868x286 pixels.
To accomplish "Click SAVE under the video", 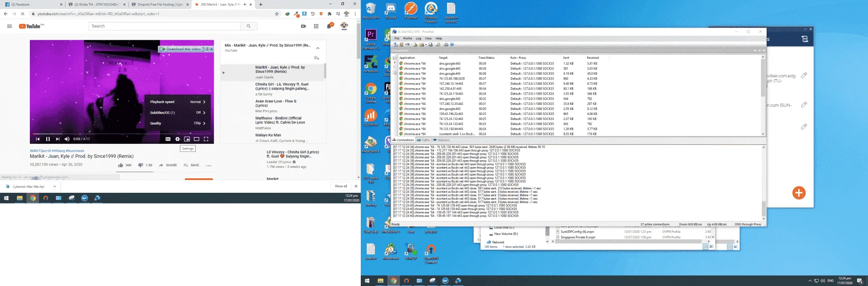I will [x=191, y=165].
